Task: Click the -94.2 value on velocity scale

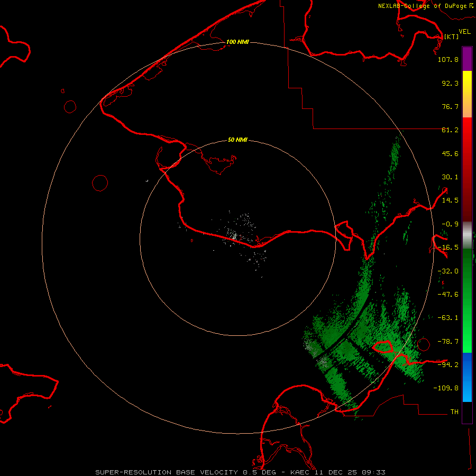Action: 448,364
